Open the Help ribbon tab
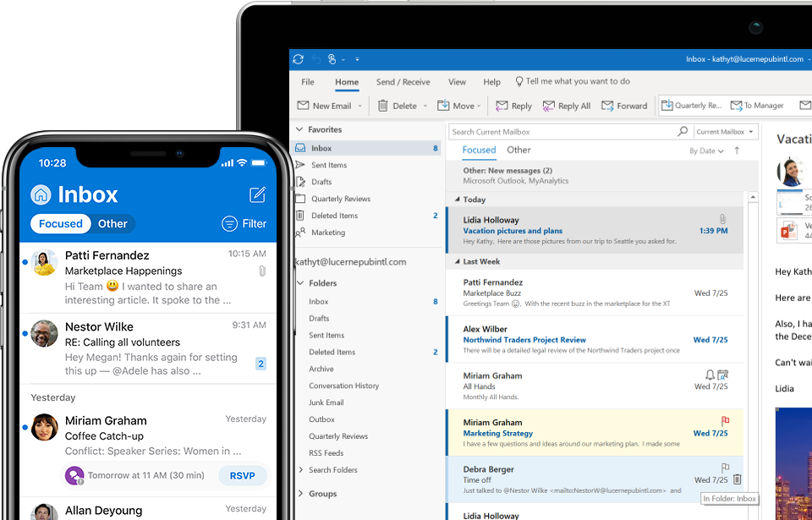Image resolution: width=812 pixels, height=520 pixels. (x=491, y=82)
